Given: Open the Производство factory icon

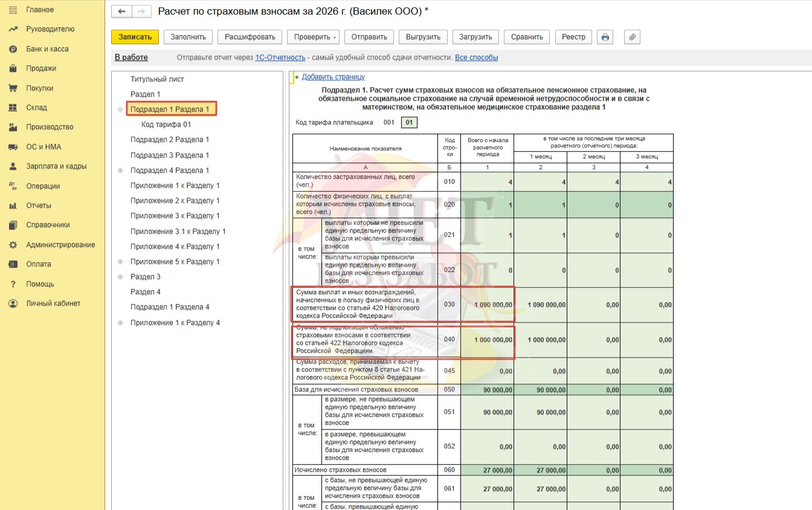Looking at the screenshot, I should (13, 127).
